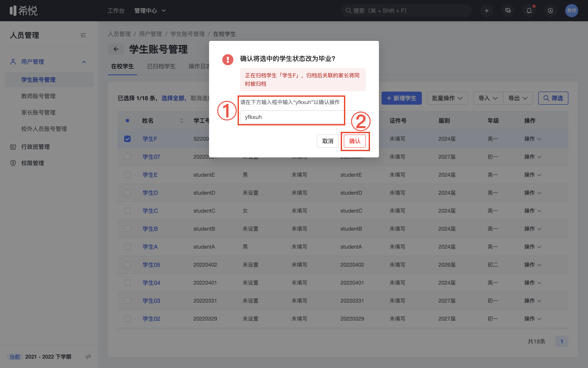This screenshot has height=368, width=588.
Task: Check the 学生04 row checkbox
Action: 127,283
